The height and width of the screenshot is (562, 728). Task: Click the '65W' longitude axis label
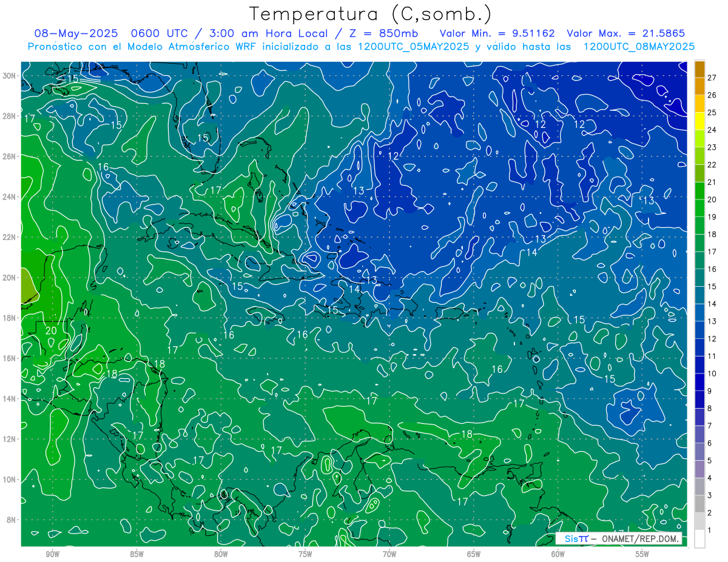pos(474,554)
